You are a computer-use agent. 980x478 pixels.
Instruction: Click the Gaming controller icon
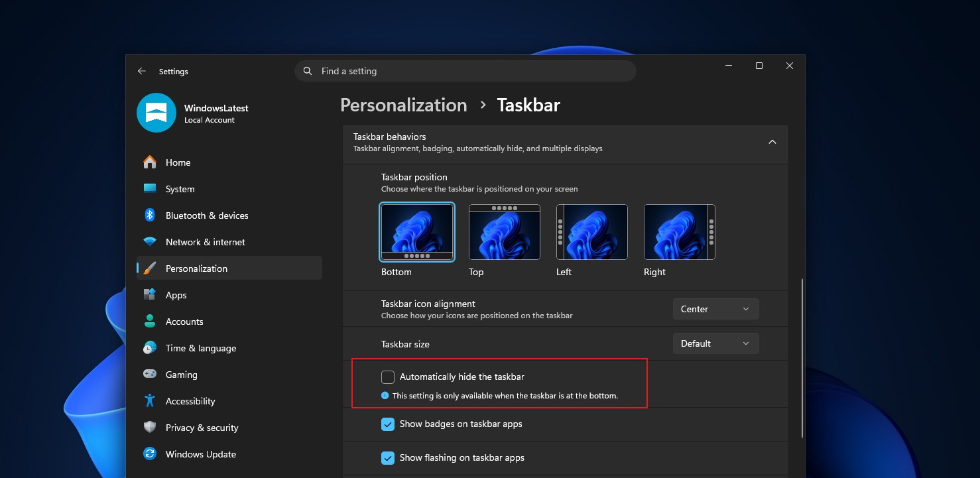click(x=150, y=375)
